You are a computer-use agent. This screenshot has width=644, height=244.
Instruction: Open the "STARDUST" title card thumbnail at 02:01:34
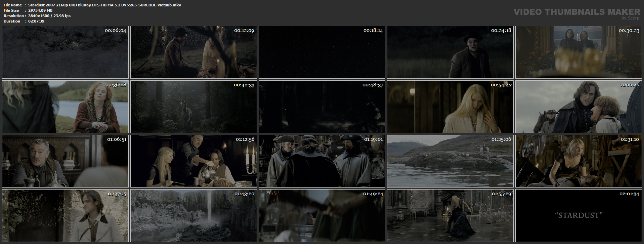579,216
